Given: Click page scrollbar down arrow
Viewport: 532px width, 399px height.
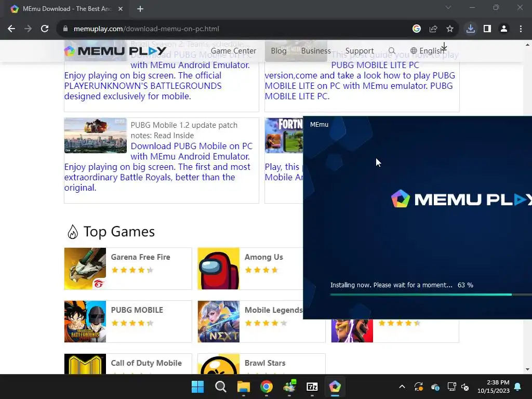Looking at the screenshot, I should (528, 369).
